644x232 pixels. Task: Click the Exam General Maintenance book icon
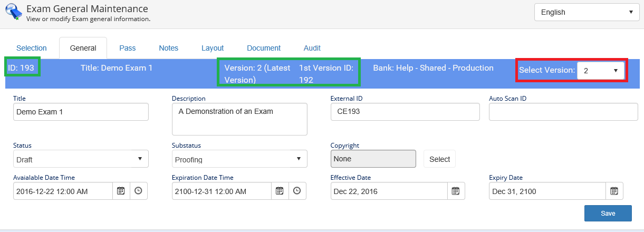(x=13, y=13)
